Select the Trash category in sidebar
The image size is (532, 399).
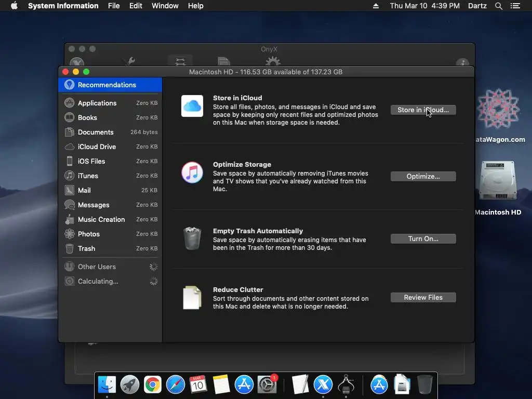(110, 249)
